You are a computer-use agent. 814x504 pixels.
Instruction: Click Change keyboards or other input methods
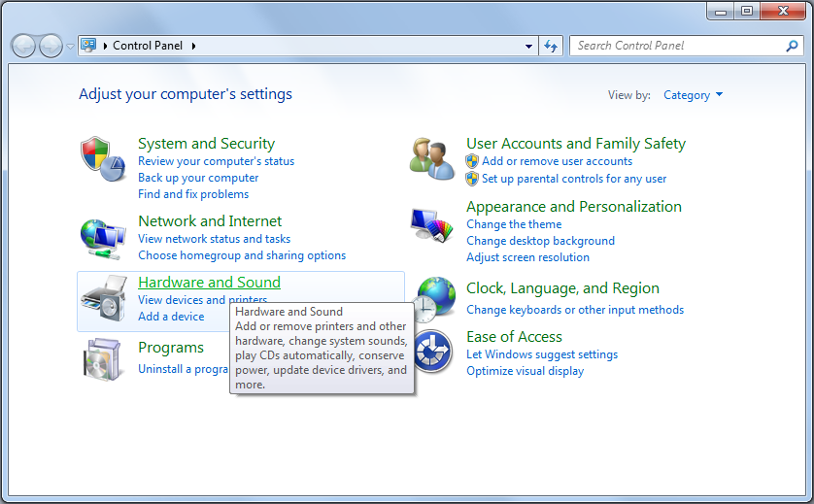coord(575,310)
